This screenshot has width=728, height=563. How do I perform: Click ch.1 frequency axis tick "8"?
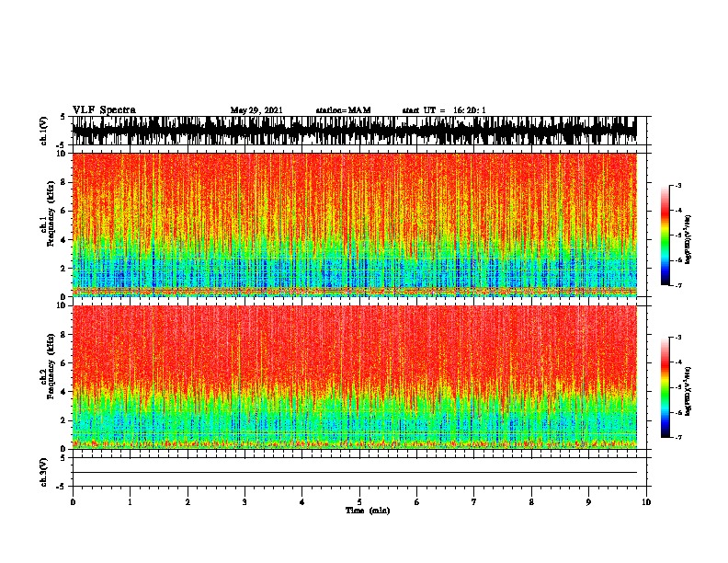pos(63,182)
